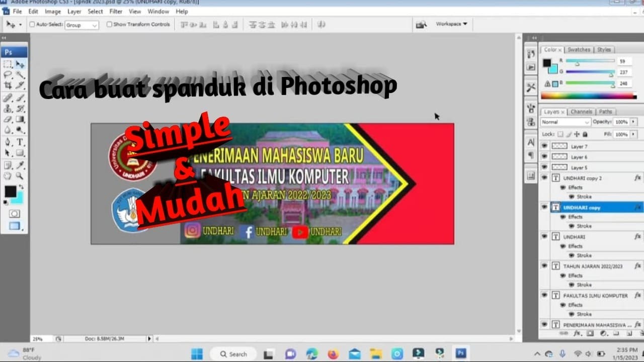Select the Hand tool
This screenshot has width=644, height=362.
tap(8, 176)
